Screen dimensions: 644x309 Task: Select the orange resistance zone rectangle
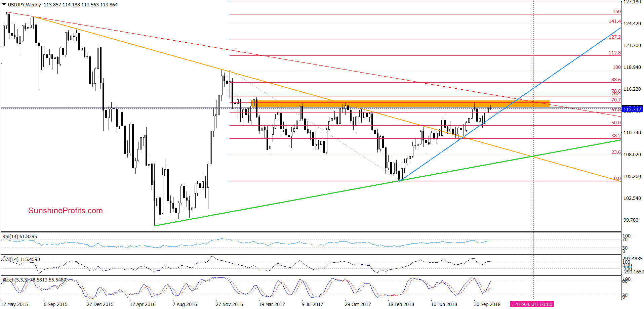point(400,104)
